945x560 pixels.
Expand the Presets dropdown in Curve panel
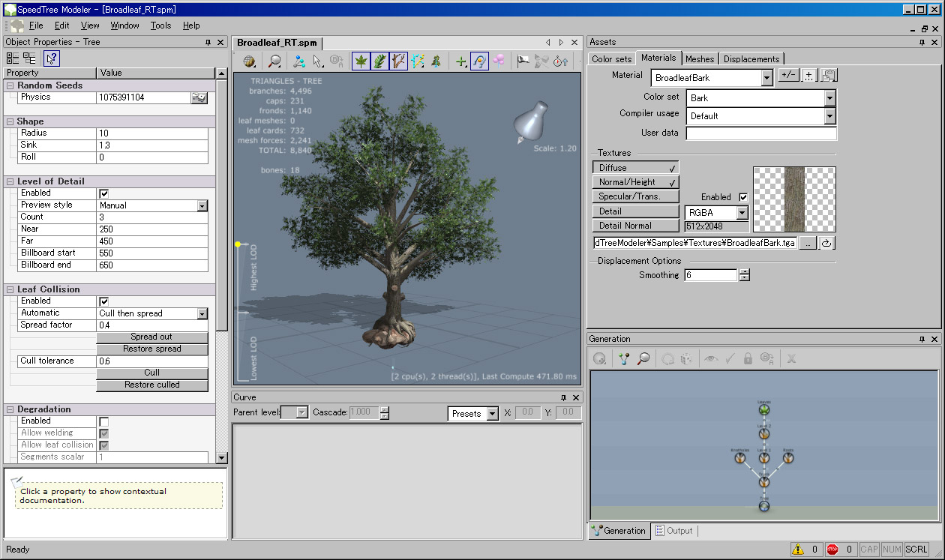(492, 414)
